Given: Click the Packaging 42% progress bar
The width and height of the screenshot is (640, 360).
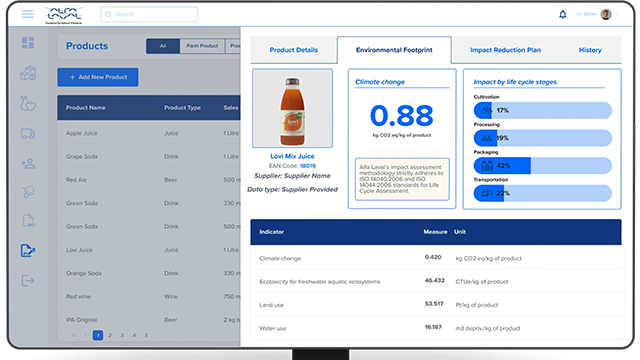Looking at the screenshot, I should (x=542, y=166).
